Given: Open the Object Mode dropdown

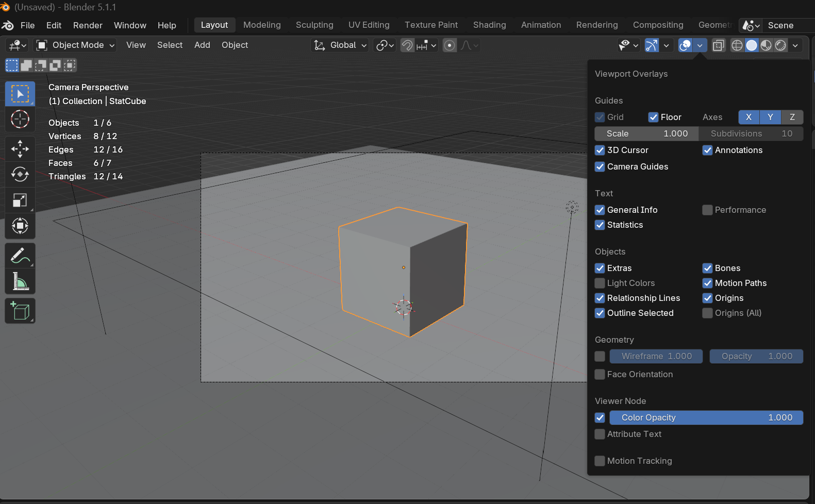Looking at the screenshot, I should tap(75, 45).
